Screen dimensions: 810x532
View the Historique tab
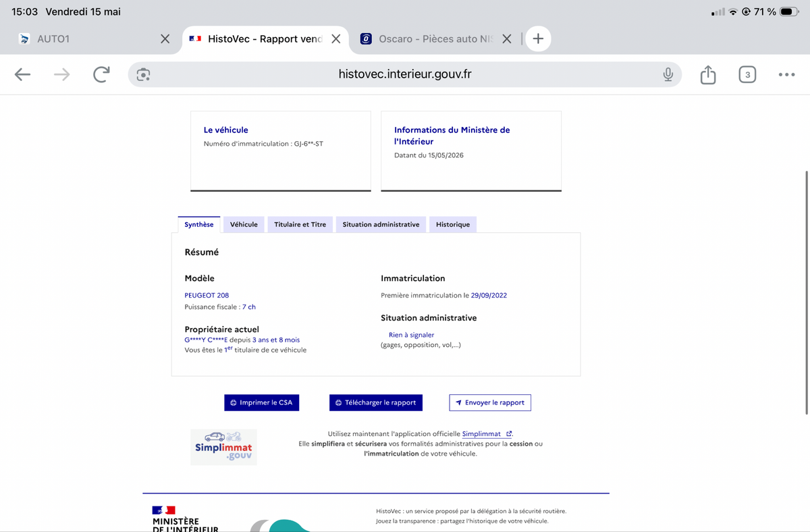pyautogui.click(x=453, y=224)
